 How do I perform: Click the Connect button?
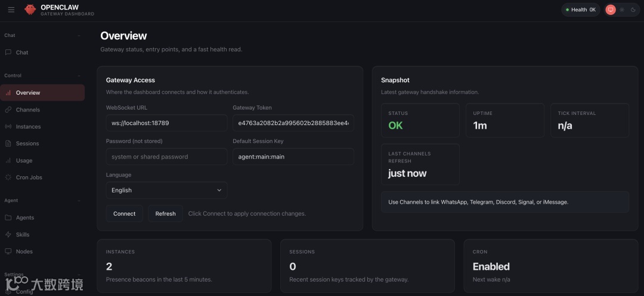[124, 213]
